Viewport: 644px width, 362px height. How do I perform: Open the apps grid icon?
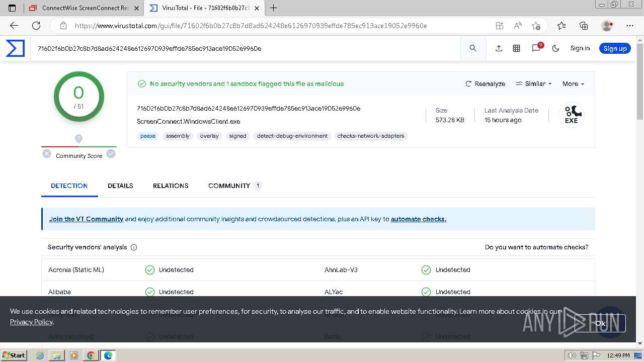tap(516, 48)
